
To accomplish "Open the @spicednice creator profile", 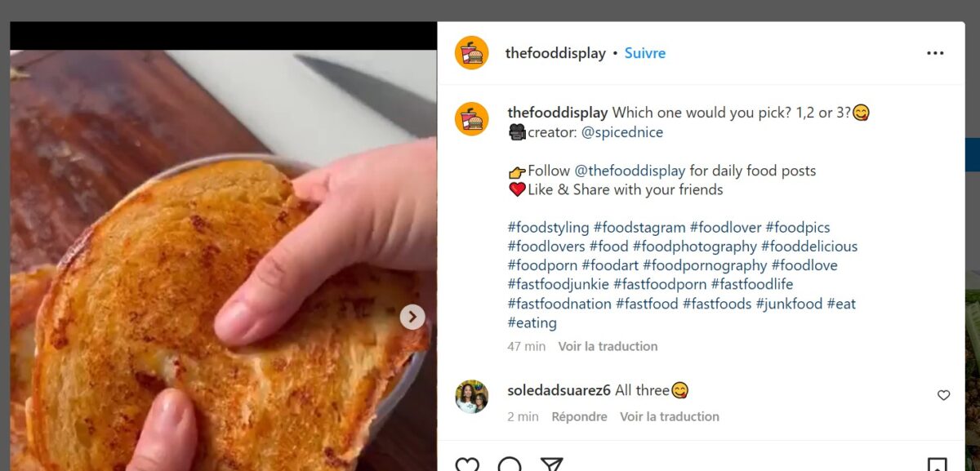I will click(x=625, y=131).
